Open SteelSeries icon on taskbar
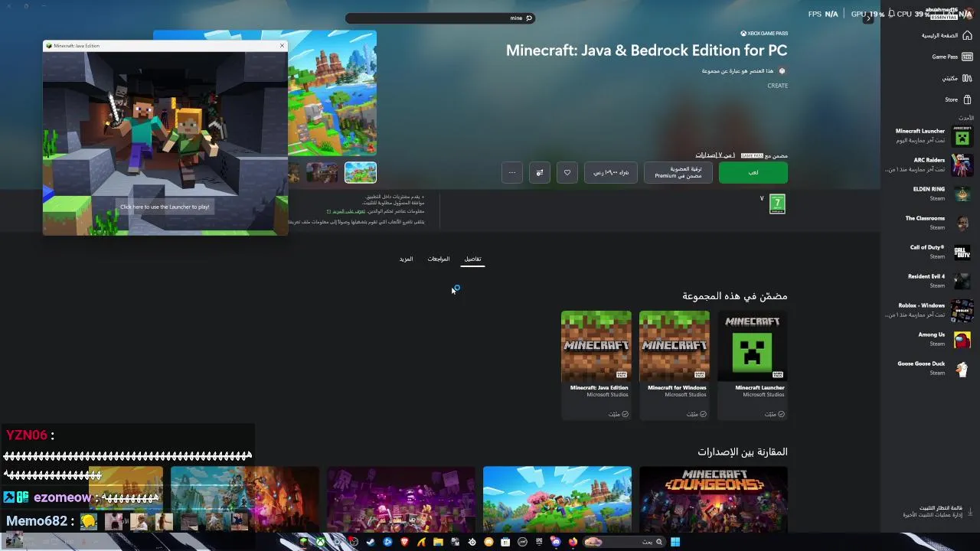The height and width of the screenshot is (551, 980). (472, 542)
